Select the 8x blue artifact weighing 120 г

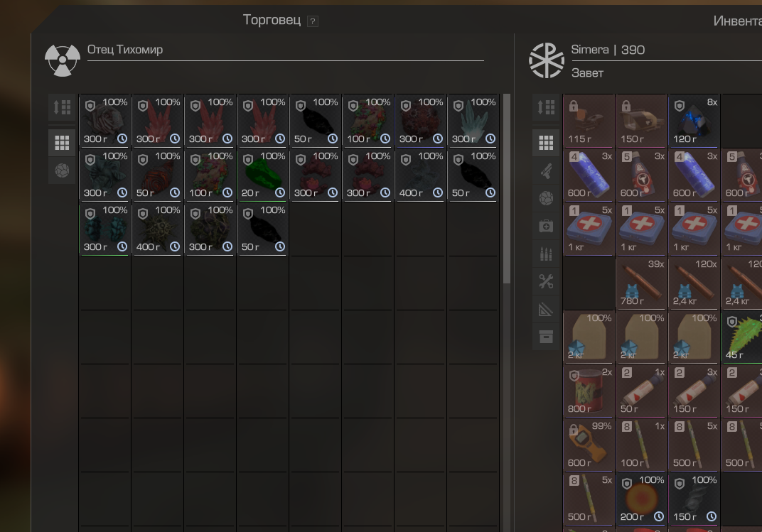[694, 120]
